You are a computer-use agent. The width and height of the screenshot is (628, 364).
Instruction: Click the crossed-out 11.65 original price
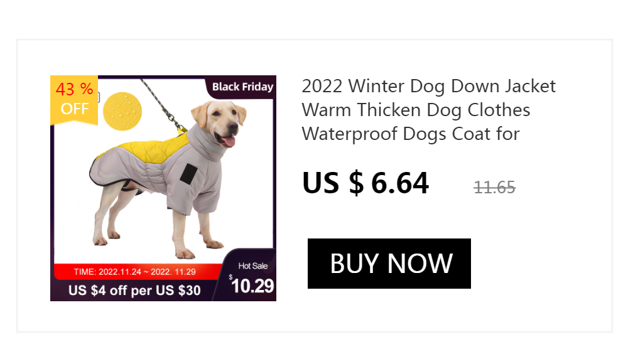pyautogui.click(x=495, y=188)
